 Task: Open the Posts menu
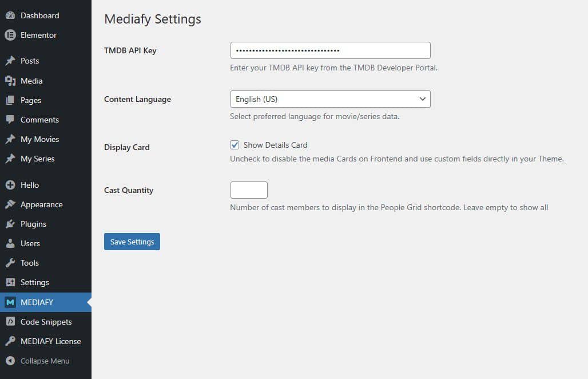(x=46, y=61)
